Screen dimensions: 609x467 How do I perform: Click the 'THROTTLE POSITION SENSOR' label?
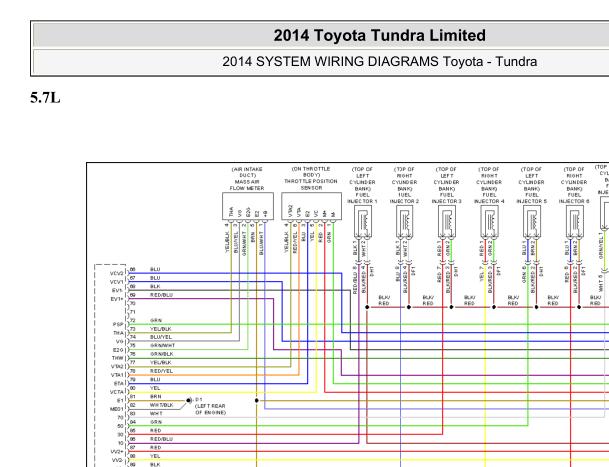pos(311,185)
